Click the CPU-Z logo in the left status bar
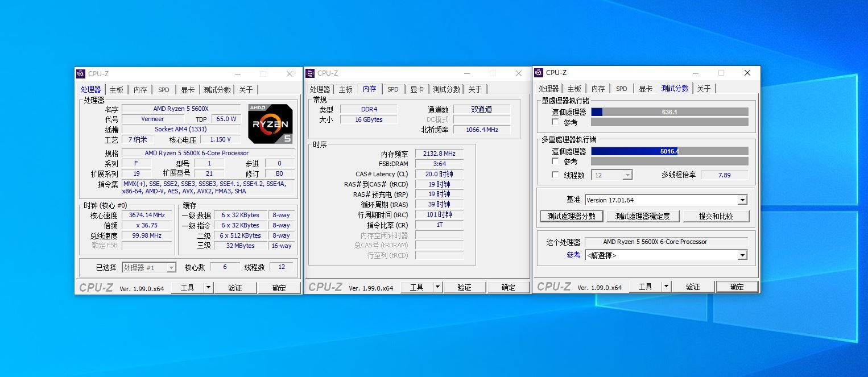 coord(96,287)
